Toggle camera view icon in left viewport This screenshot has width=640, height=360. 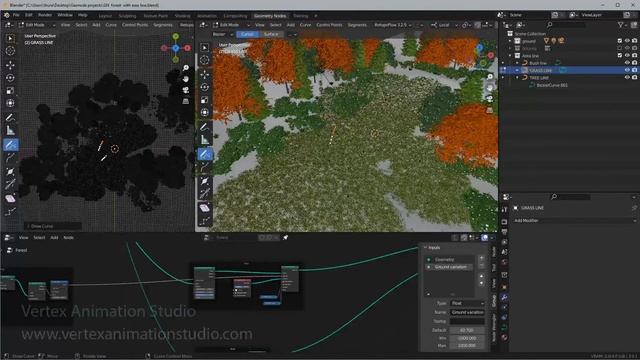point(186,90)
